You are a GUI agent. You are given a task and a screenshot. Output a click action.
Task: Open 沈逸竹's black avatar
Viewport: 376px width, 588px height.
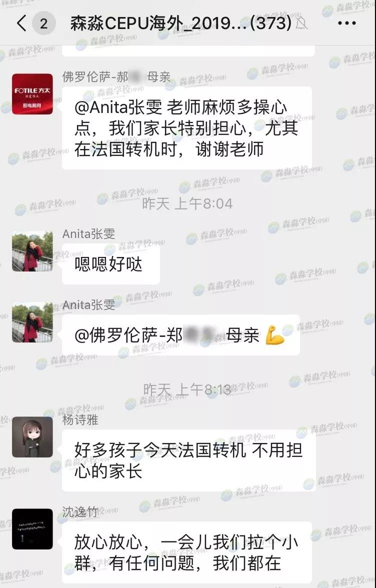32,529
